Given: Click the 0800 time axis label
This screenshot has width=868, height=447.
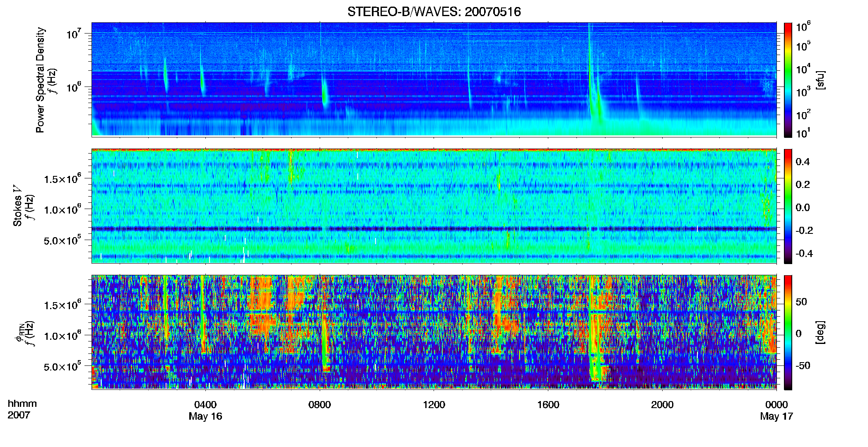Looking at the screenshot, I should 320,404.
